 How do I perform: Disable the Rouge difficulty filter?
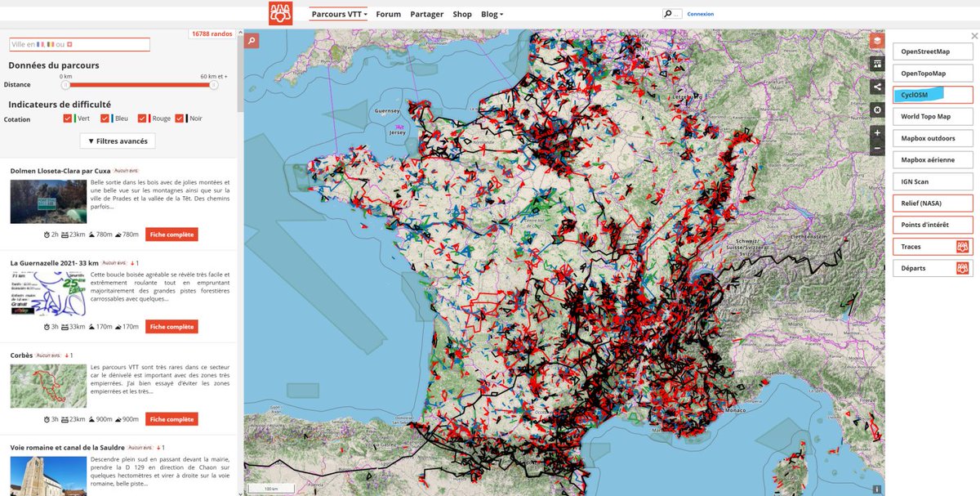click(143, 118)
